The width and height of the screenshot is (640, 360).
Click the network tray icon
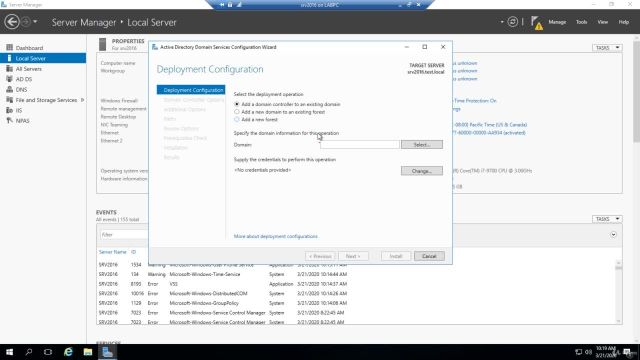point(578,352)
